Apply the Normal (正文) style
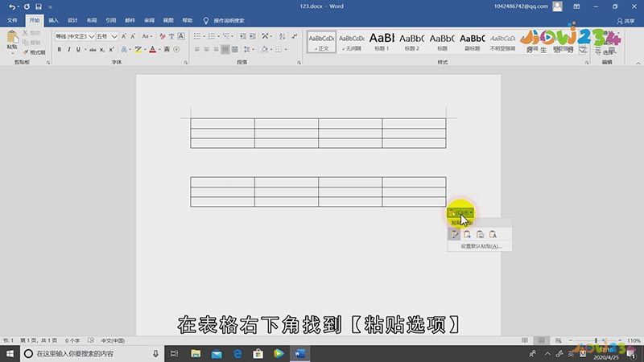This screenshot has width=644, height=362. click(x=321, y=42)
